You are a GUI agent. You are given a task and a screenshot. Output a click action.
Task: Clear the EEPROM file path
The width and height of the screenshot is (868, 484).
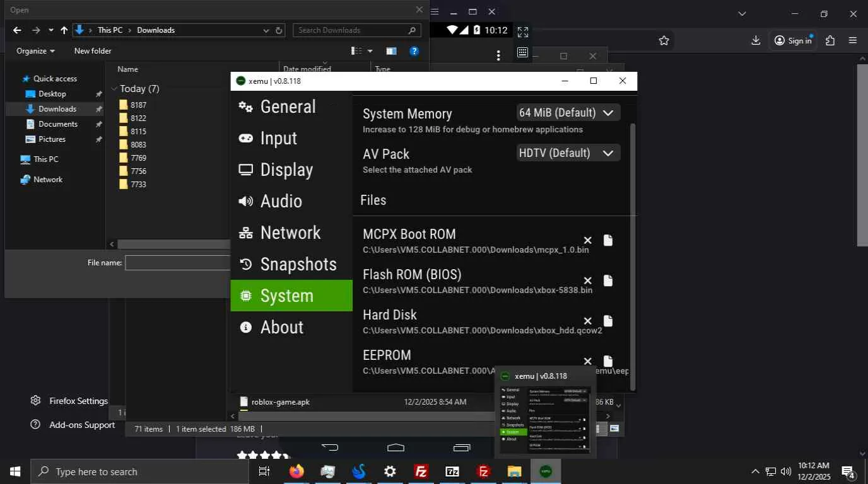click(x=587, y=361)
